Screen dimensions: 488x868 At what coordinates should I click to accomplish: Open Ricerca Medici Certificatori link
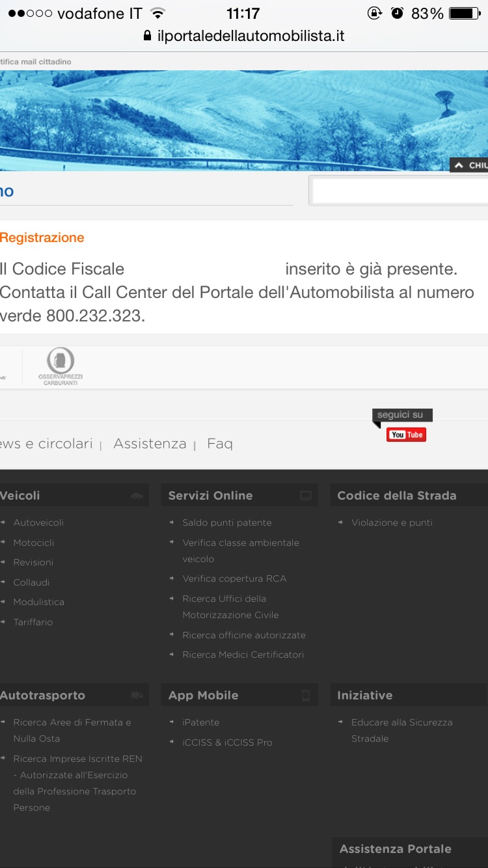coord(243,655)
